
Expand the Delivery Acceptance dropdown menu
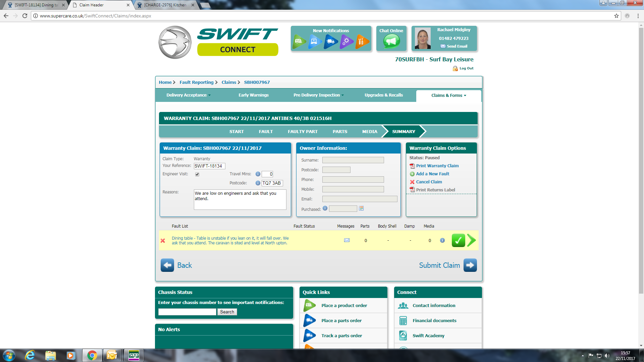189,95
